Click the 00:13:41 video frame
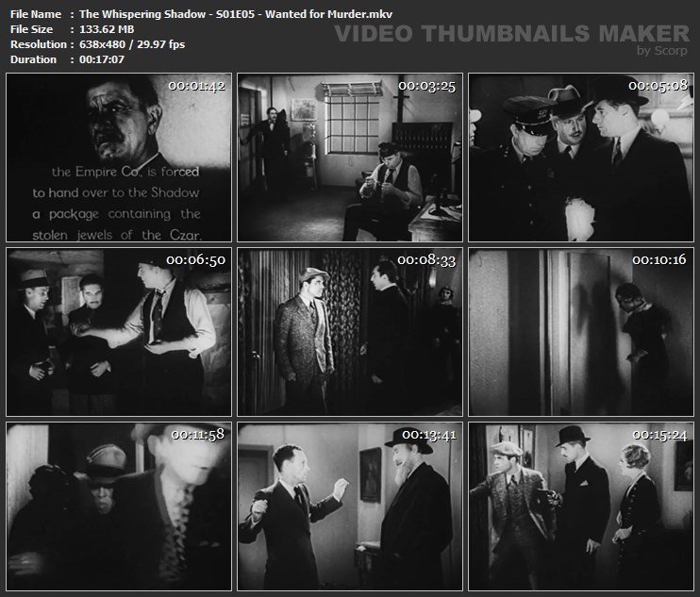Screen dimensions: 700x597 [x=350, y=506]
